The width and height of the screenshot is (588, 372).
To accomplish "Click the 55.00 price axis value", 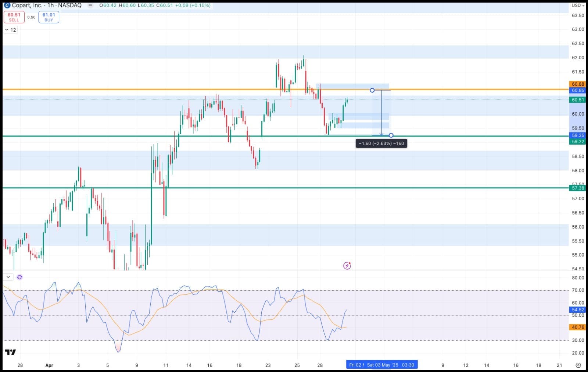I will point(578,255).
